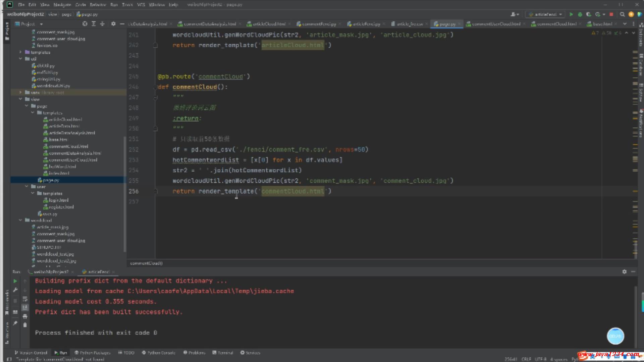This screenshot has height=362, width=644.
Task: Click the green Debug bug icon
Action: tap(580, 14)
